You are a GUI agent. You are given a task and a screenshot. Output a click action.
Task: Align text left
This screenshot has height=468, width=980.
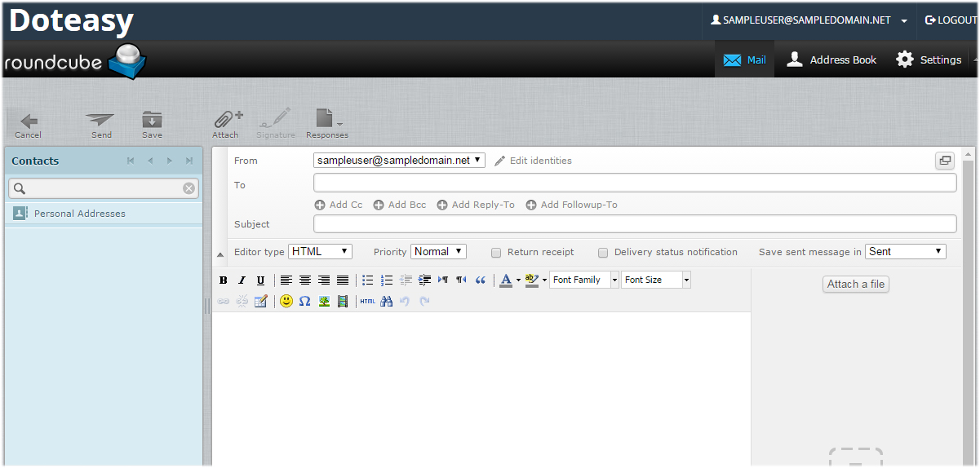[286, 280]
